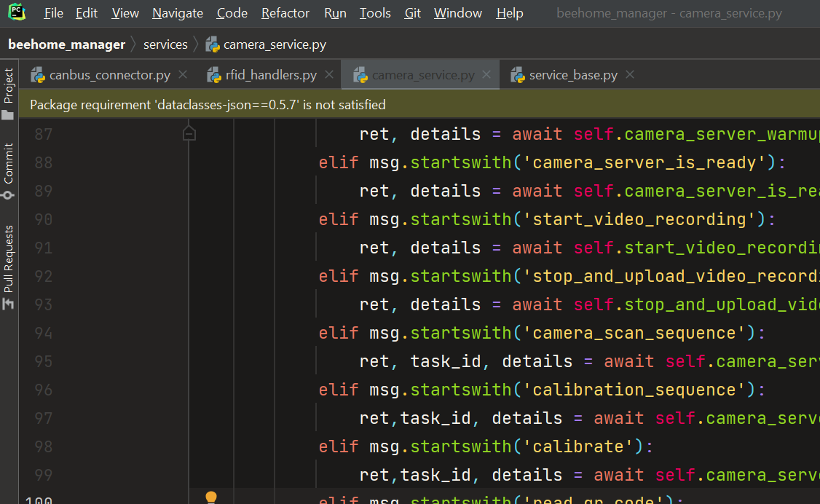Viewport: 820px width, 504px height.
Task: Open the Git menu
Action: (412, 13)
